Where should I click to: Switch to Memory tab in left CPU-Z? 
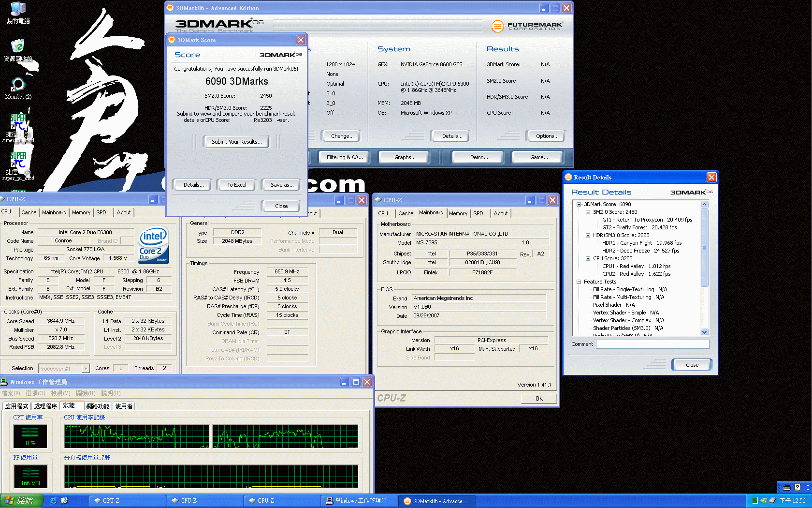81,212
